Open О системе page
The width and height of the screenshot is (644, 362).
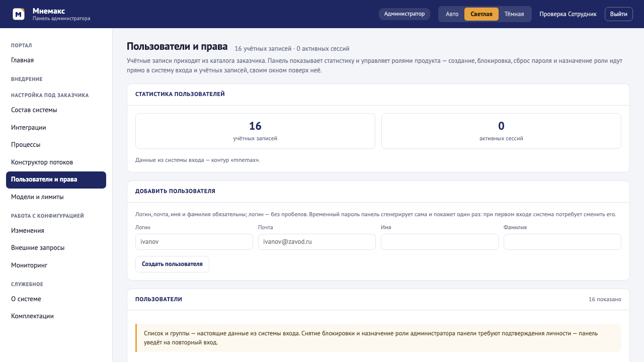click(56, 299)
